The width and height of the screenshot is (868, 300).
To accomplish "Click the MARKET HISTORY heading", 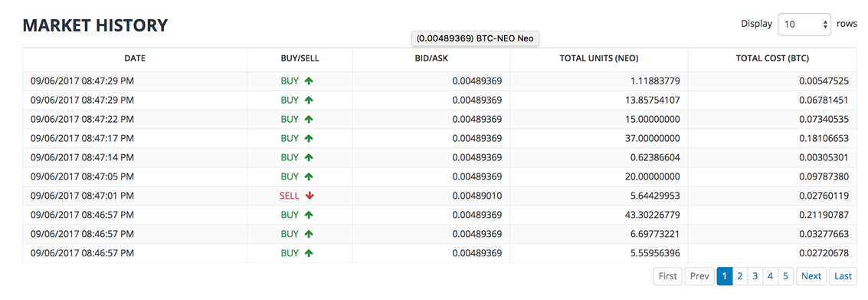I will point(95,25).
